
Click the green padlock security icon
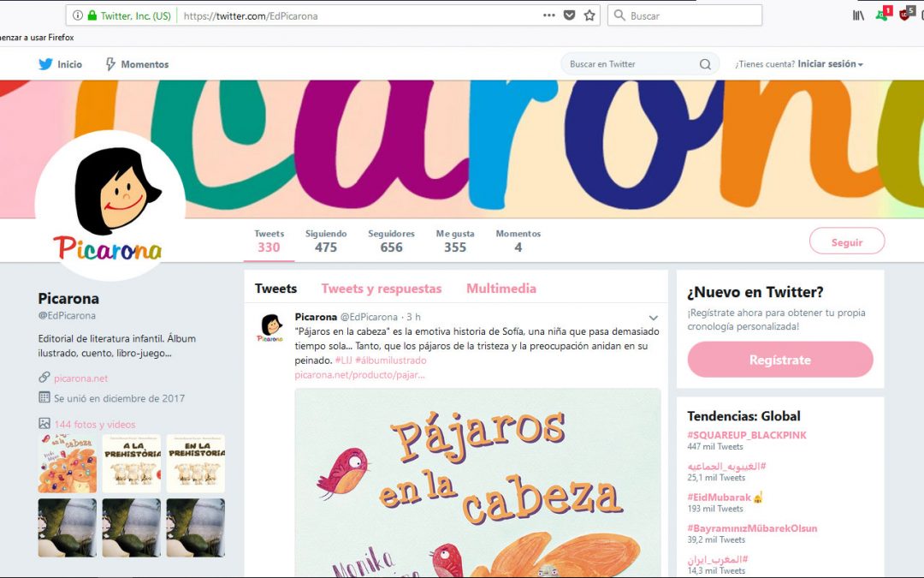coord(92,16)
